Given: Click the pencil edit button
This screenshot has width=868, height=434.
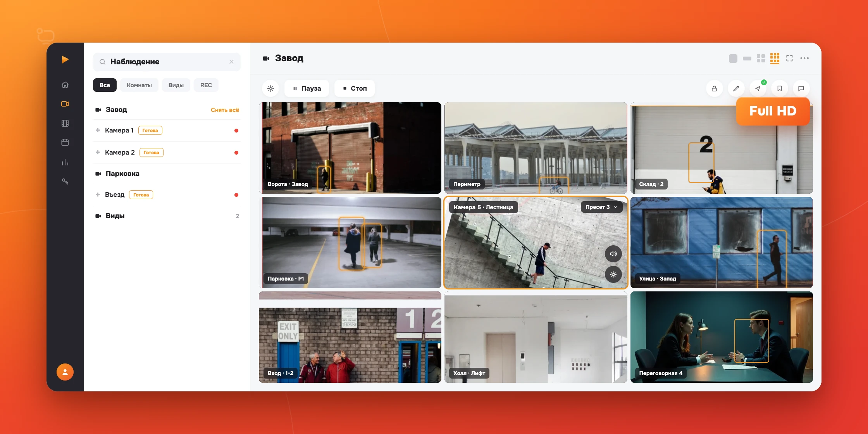Looking at the screenshot, I should tap(736, 88).
